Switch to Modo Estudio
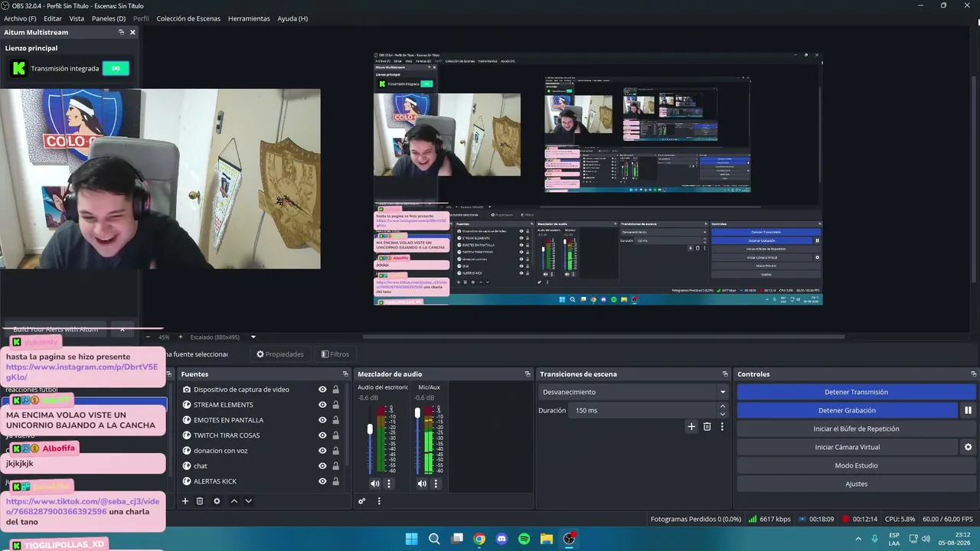 [856, 465]
